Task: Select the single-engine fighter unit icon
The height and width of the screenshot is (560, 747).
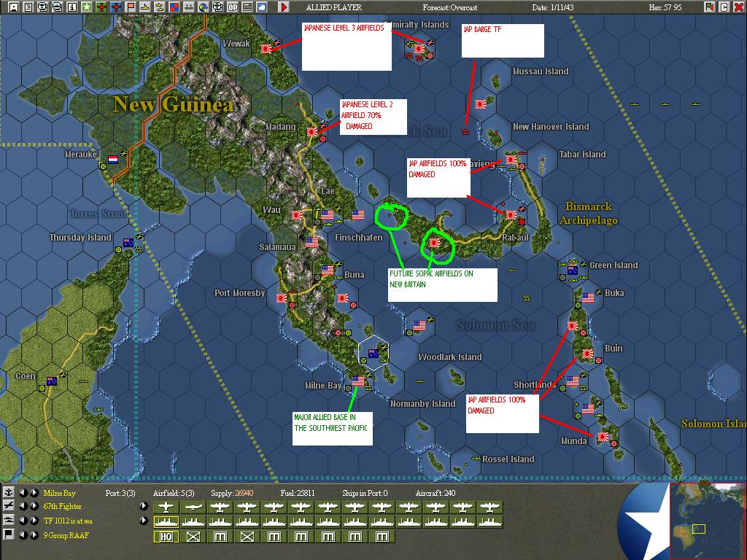Action: tap(166, 507)
